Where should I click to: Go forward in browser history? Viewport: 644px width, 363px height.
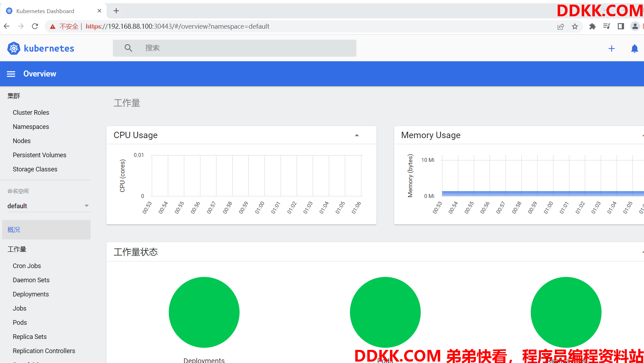tap(21, 26)
